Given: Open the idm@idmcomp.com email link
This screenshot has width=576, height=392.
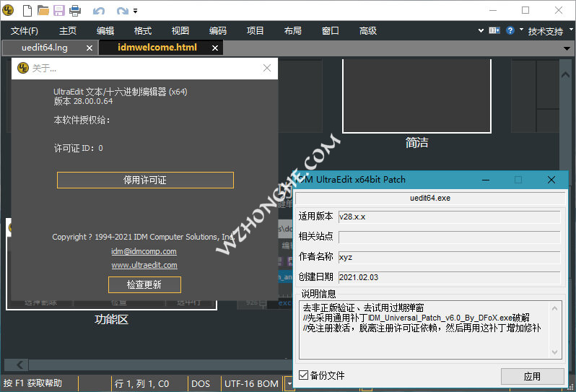Looking at the screenshot, I should click(144, 251).
